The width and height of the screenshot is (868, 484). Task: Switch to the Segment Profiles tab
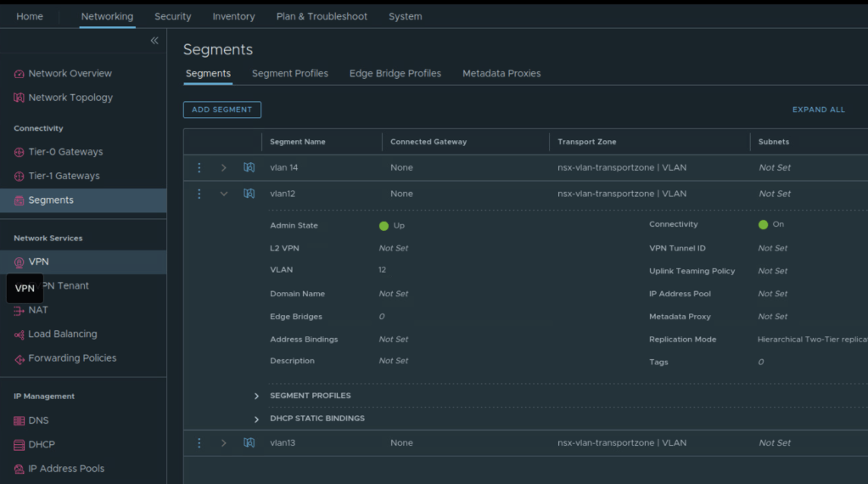[289, 74]
